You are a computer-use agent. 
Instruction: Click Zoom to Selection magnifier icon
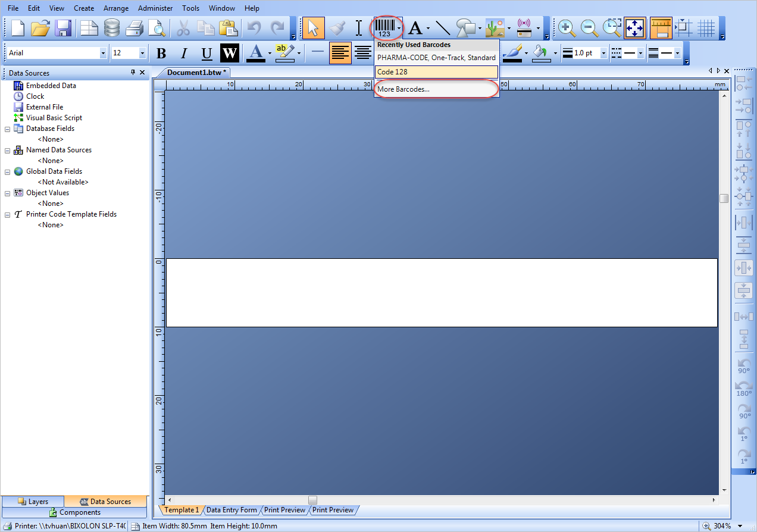(x=612, y=28)
